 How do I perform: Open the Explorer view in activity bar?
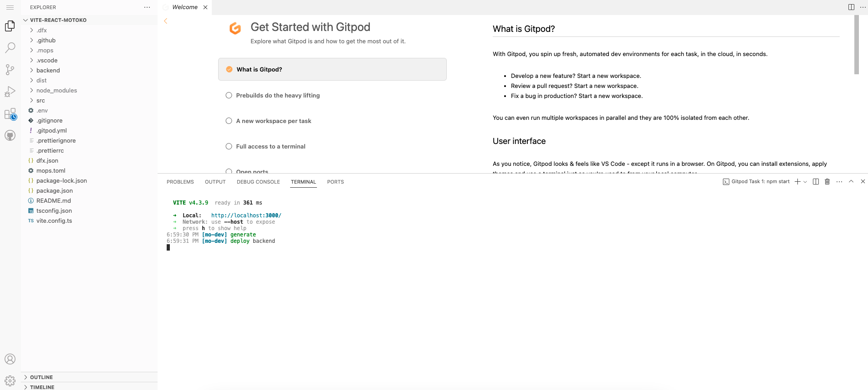pos(10,26)
